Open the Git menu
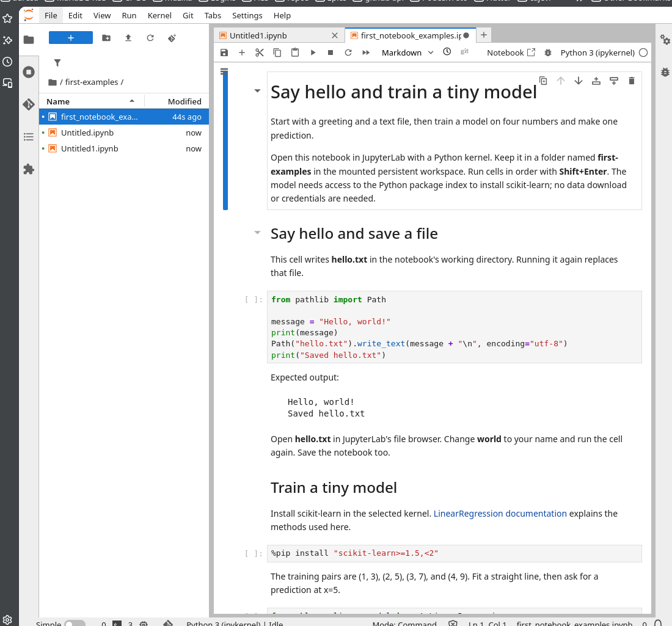Viewport: 672px width, 626px height. (x=188, y=15)
